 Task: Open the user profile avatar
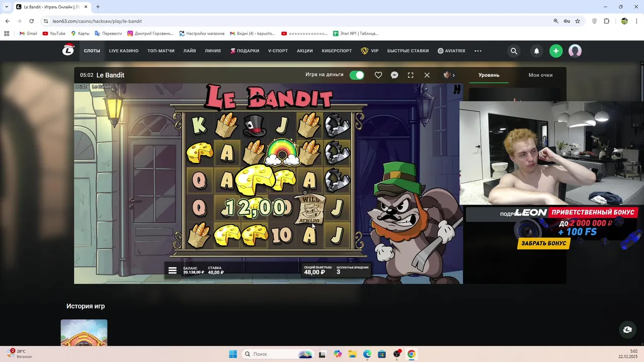pyautogui.click(x=575, y=51)
